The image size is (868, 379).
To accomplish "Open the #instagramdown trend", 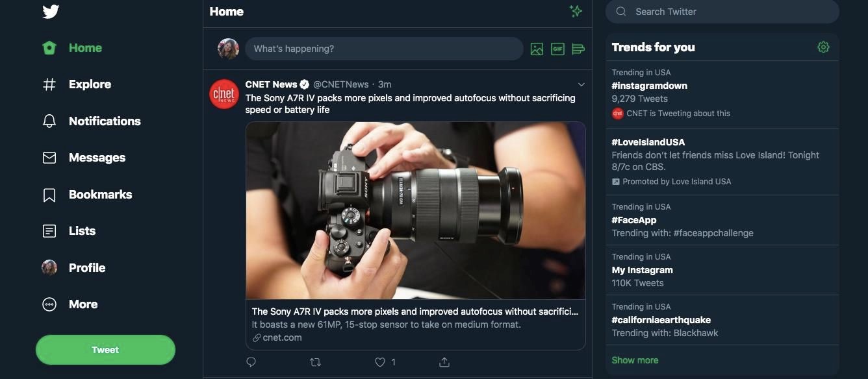I will tap(649, 86).
